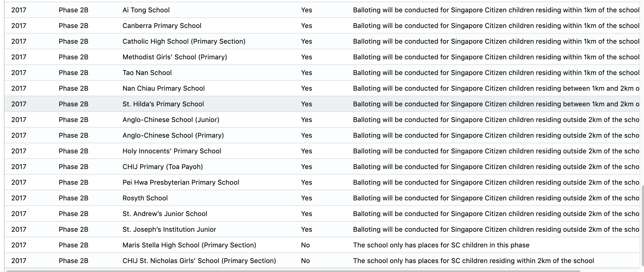The height and width of the screenshot is (272, 644).
Task: Click the No cell for Maris Stella High School
Action: click(305, 245)
